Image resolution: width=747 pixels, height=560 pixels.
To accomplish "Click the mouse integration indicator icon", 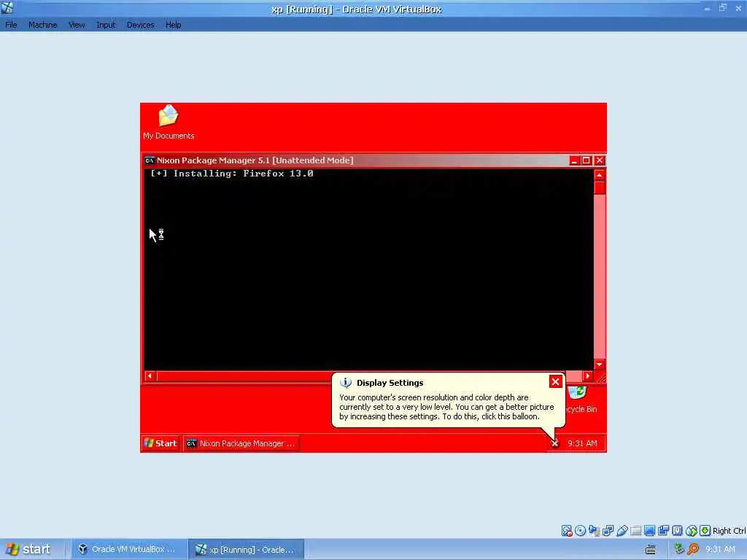I will pos(692,531).
